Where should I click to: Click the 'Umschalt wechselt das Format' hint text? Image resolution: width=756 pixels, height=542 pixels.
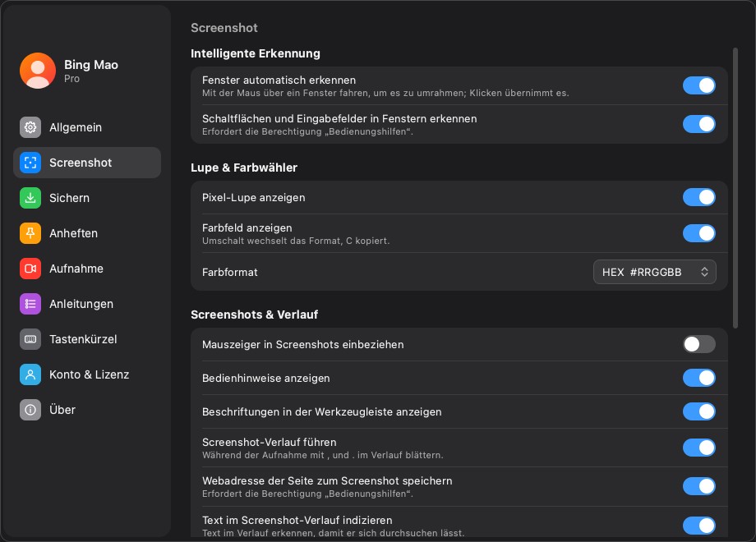296,241
